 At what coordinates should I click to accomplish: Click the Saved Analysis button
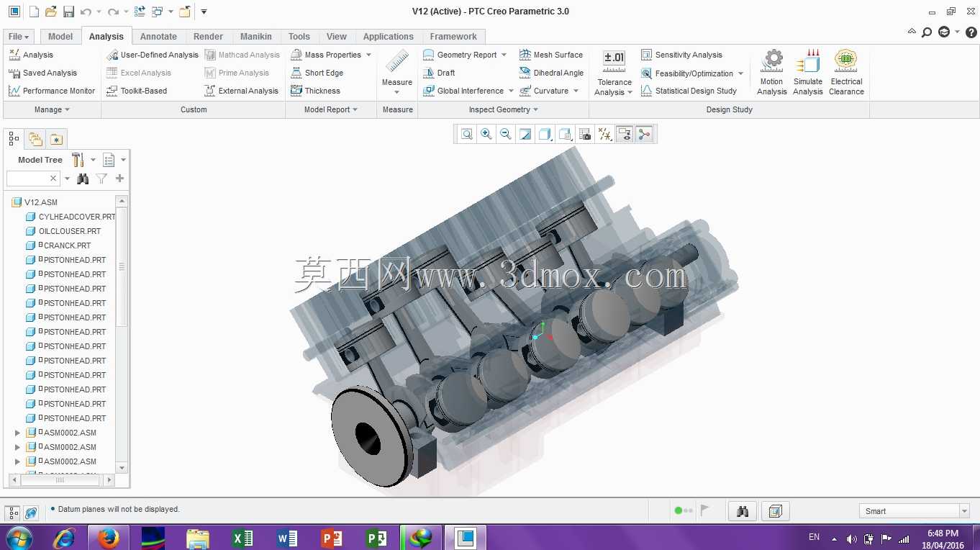click(x=42, y=73)
